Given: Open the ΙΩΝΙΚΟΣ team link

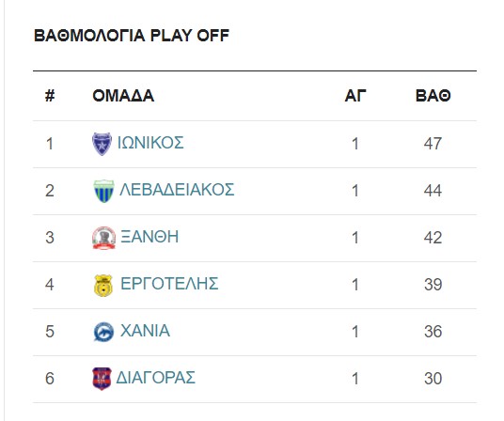Looking at the screenshot, I should pos(150,143).
